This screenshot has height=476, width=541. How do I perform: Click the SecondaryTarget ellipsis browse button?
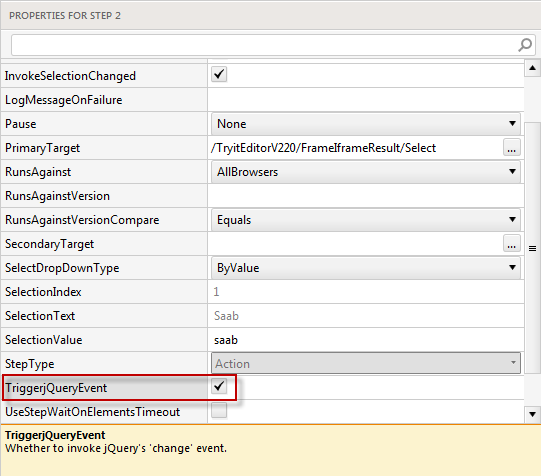pos(511,244)
